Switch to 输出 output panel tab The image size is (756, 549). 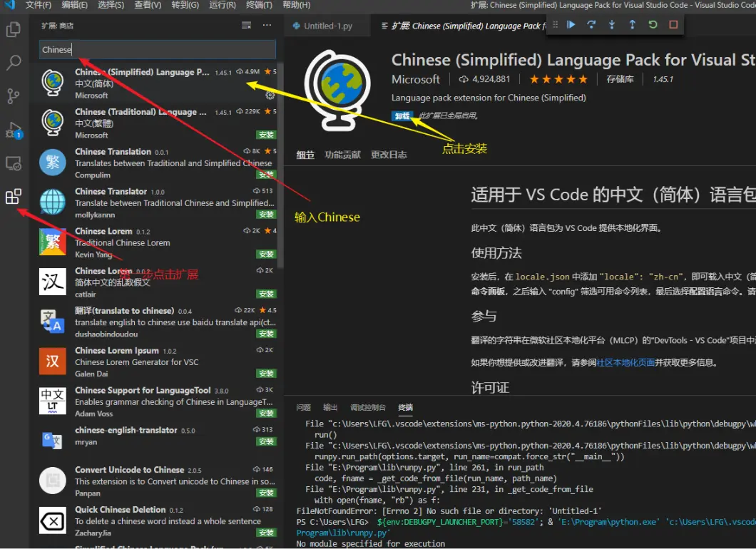point(330,407)
